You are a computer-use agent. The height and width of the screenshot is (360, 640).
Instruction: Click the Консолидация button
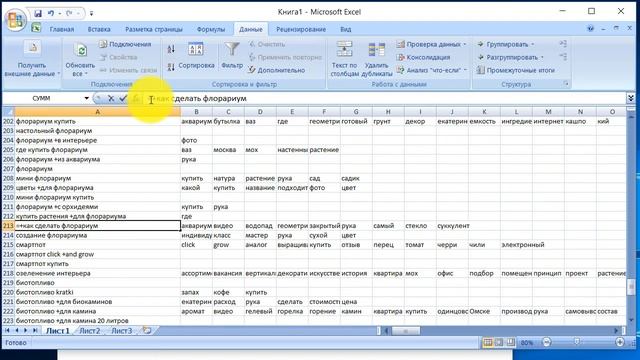click(423, 57)
